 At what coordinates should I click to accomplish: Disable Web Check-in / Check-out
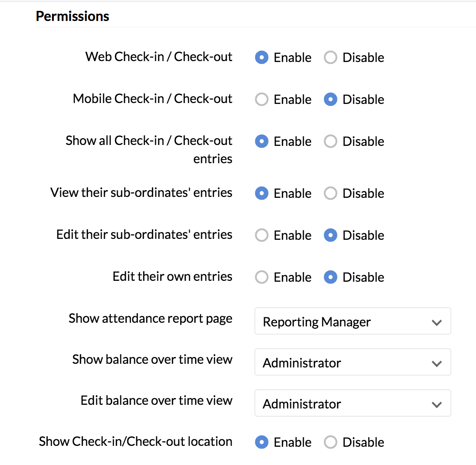click(331, 57)
